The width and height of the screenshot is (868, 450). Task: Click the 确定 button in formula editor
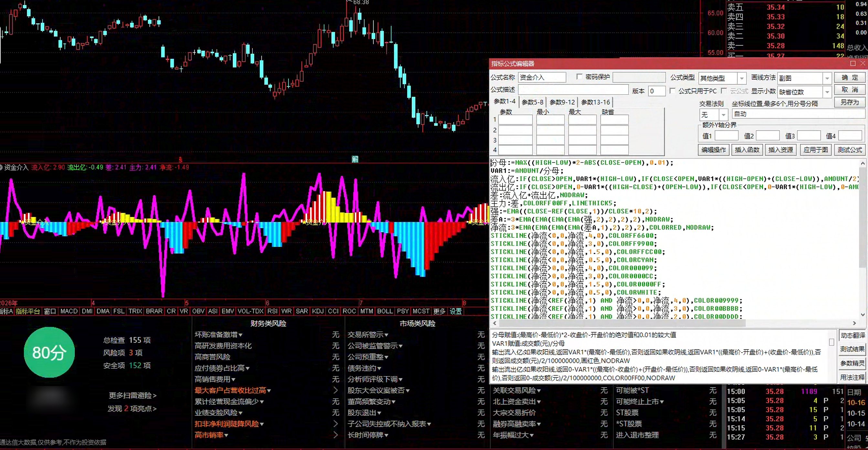(850, 77)
